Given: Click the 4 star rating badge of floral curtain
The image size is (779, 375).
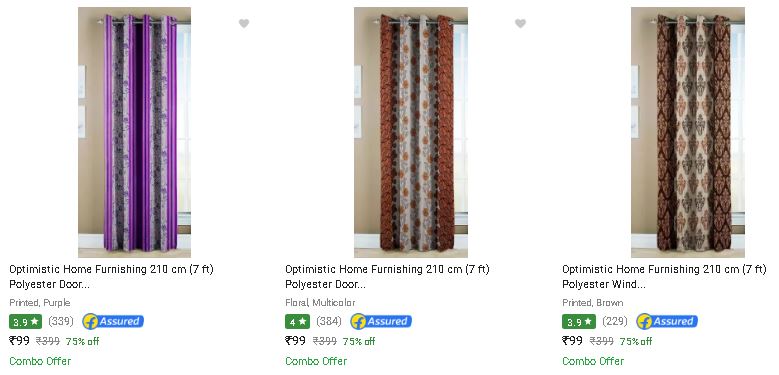Looking at the screenshot, I should pyautogui.click(x=297, y=322).
